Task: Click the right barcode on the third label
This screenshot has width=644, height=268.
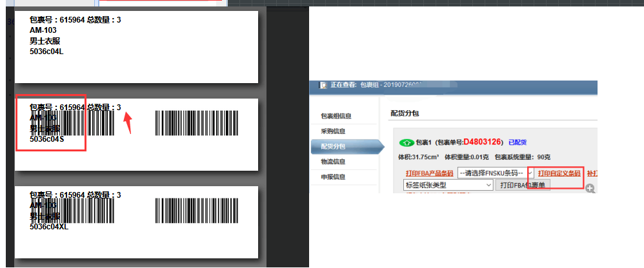Action: 197,211
